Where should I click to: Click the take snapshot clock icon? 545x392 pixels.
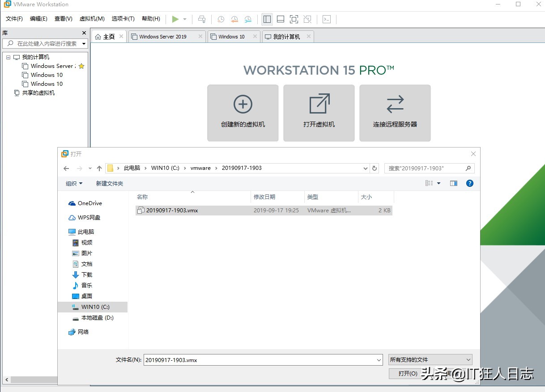pos(221,19)
